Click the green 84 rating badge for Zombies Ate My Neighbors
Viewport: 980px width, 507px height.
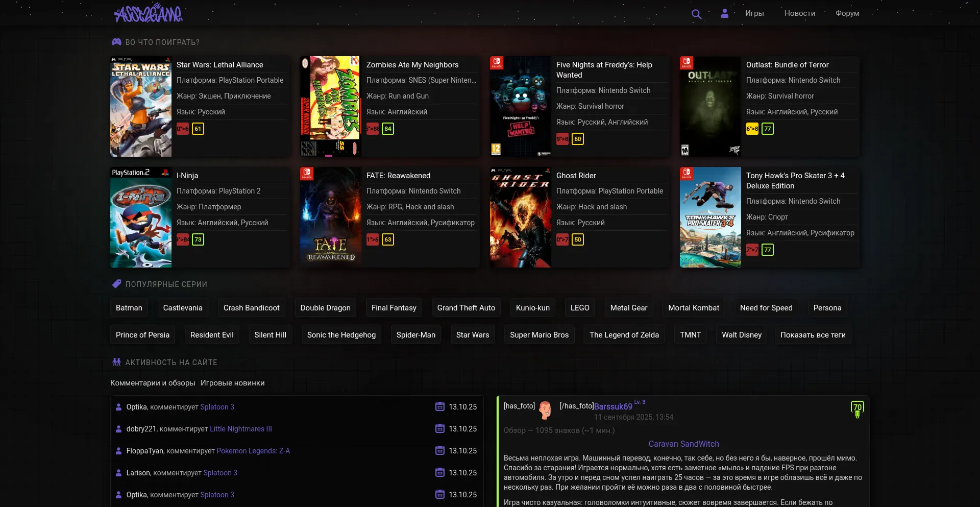pyautogui.click(x=388, y=129)
